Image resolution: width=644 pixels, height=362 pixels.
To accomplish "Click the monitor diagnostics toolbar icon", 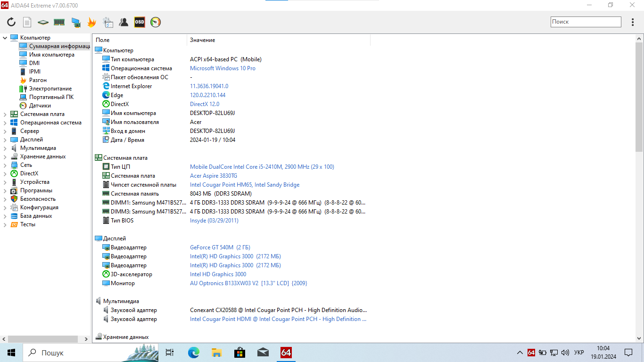I will point(75,22).
